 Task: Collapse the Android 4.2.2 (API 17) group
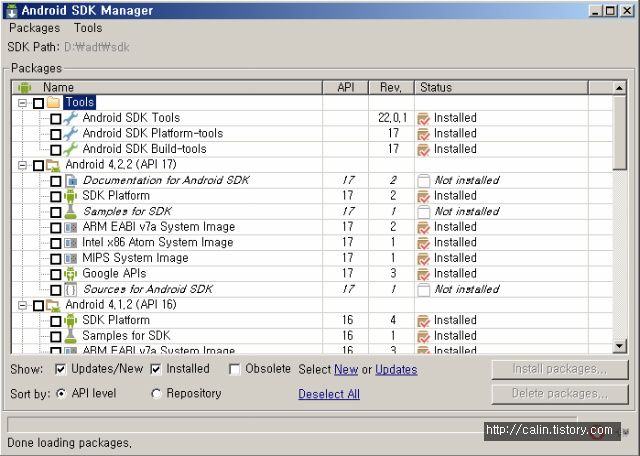pos(22,165)
